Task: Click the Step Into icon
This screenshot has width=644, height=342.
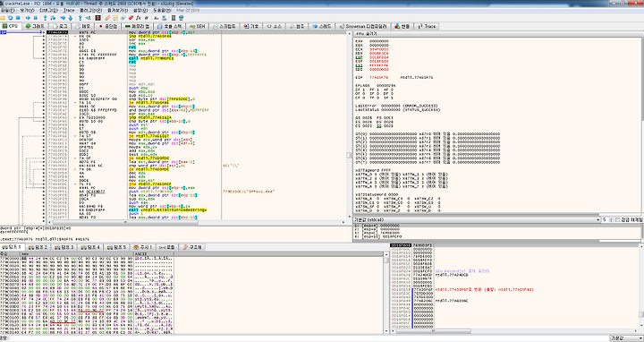Action: tap(46, 18)
